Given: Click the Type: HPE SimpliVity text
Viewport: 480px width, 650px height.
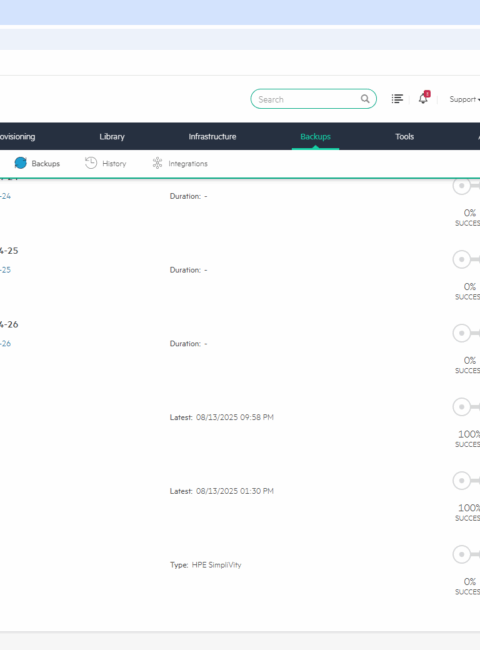Looking at the screenshot, I should [x=206, y=565].
